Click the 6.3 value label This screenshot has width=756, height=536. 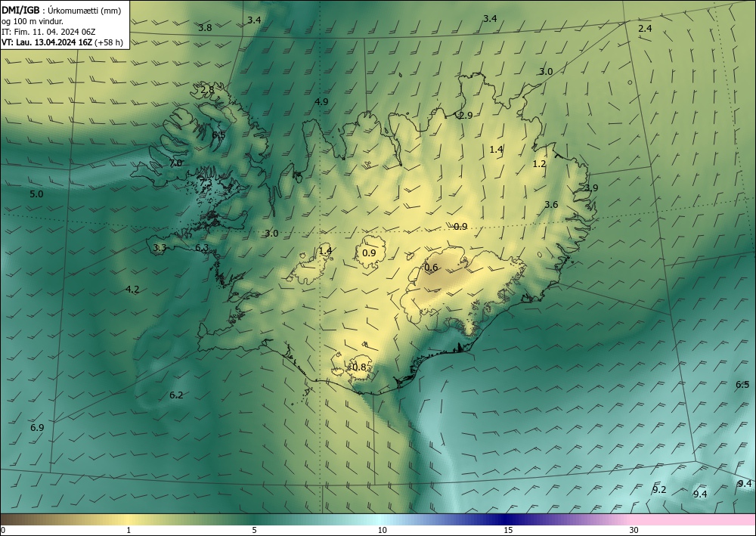pos(202,248)
